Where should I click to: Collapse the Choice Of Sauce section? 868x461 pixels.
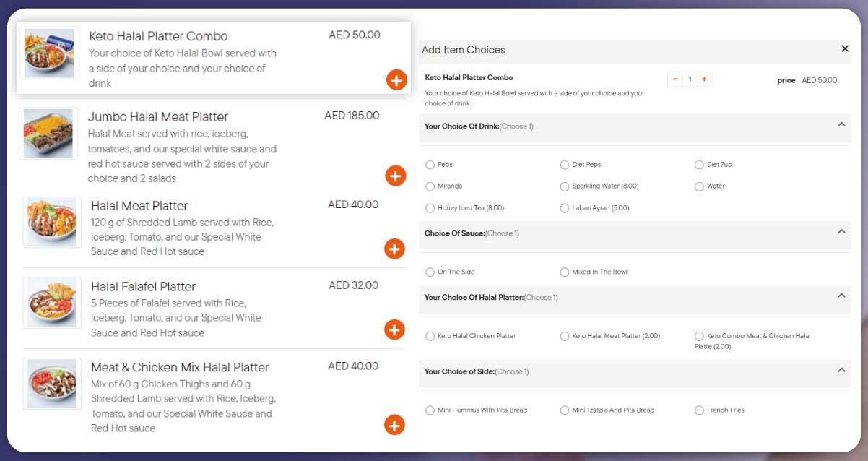(x=841, y=233)
